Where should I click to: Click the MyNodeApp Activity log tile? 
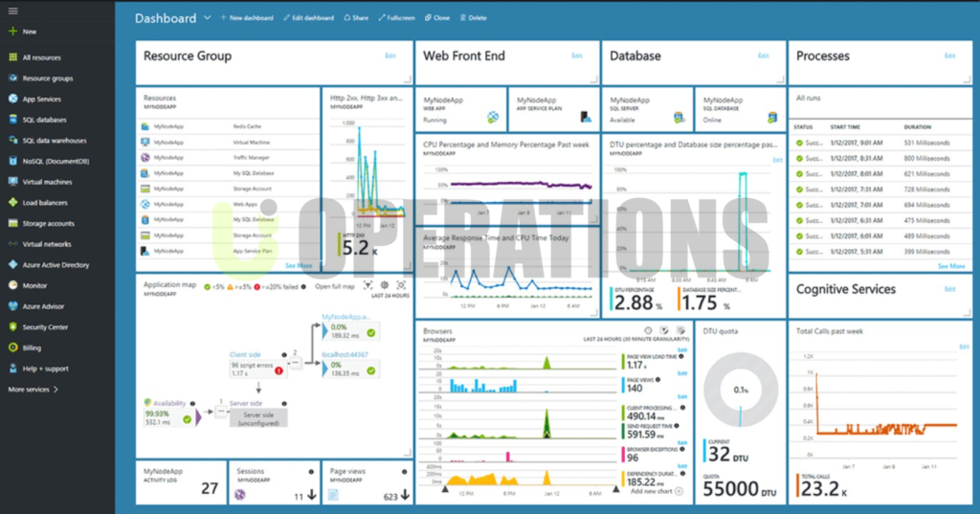point(181,482)
